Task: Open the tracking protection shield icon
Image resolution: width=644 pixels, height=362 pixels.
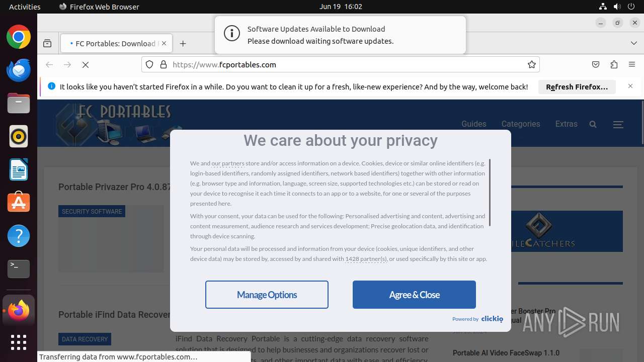Action: pos(149,64)
